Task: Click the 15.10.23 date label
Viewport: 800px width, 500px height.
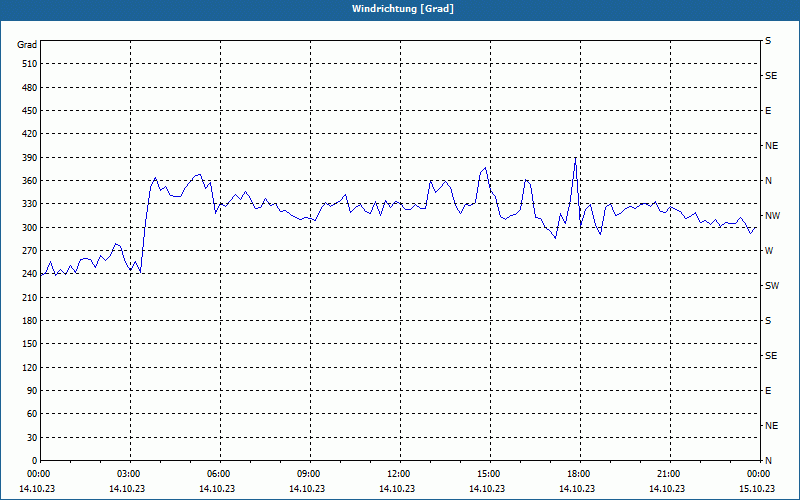Action: tap(758, 488)
